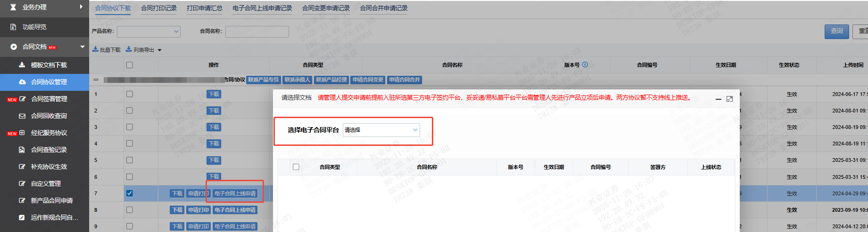Switch to the 合同打印记录 tab
Image resolution: width=868 pixels, height=232 pixels.
(159, 8)
